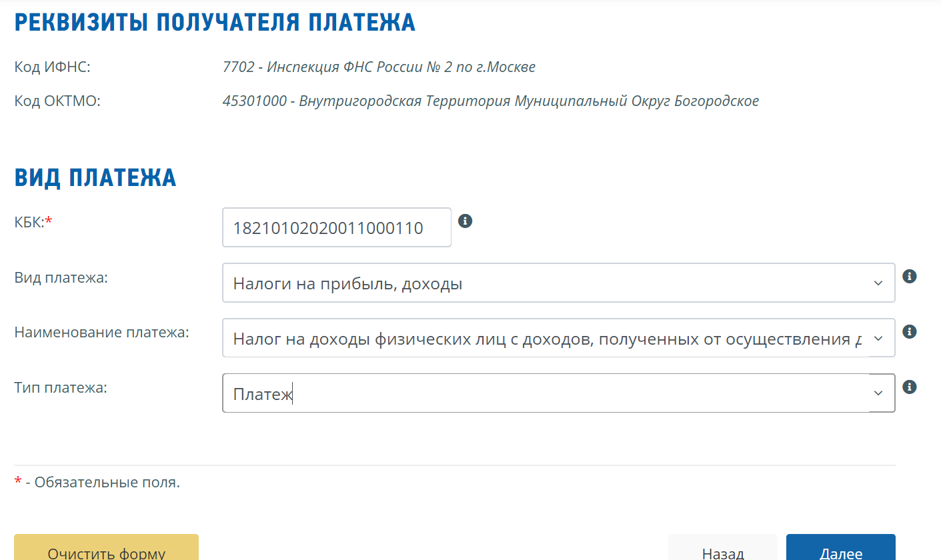Click the Наименование платежа label
The image size is (941, 560).
[x=101, y=332]
